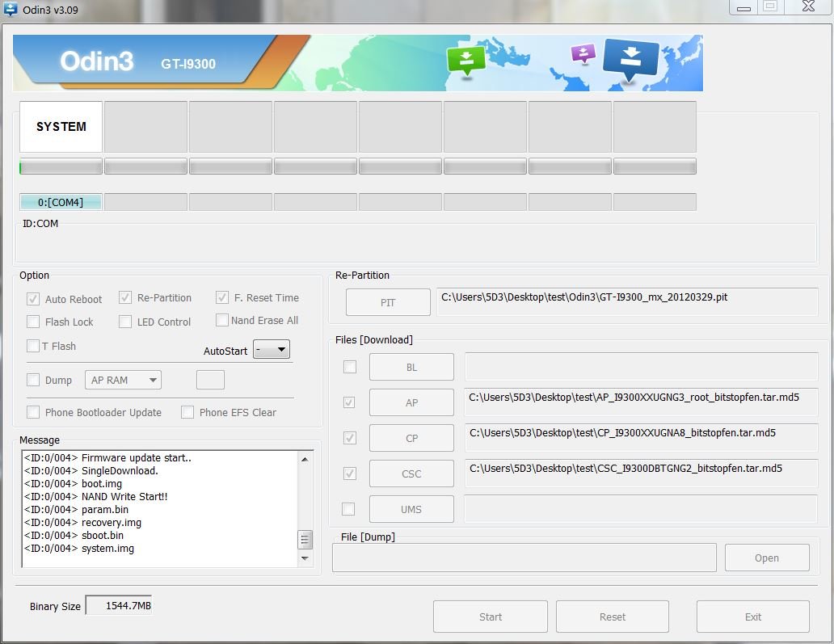Click the SYSTEM status box

61,127
